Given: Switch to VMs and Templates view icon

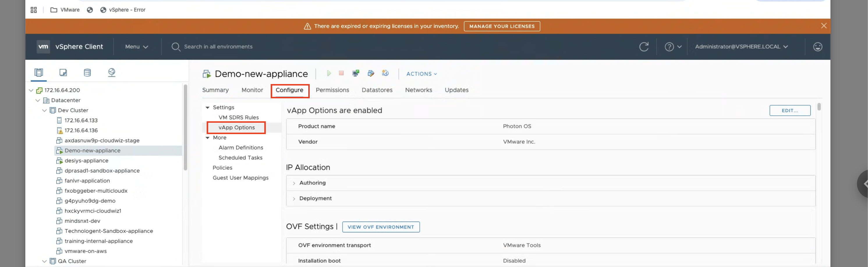Looking at the screenshot, I should [63, 72].
